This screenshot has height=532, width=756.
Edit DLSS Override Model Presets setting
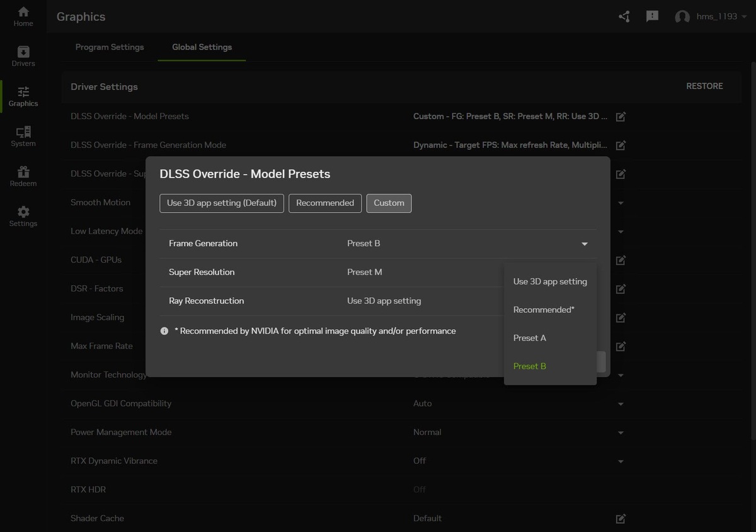pos(621,116)
